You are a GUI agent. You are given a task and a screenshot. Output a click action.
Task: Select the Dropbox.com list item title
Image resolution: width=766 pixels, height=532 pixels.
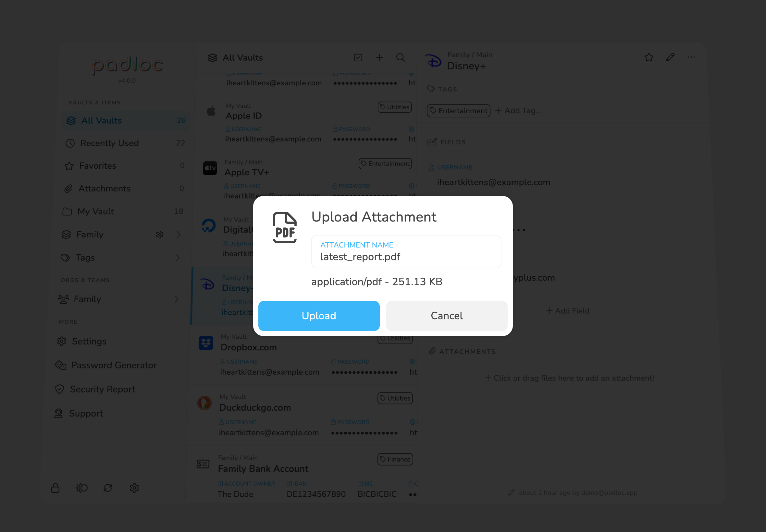point(249,347)
